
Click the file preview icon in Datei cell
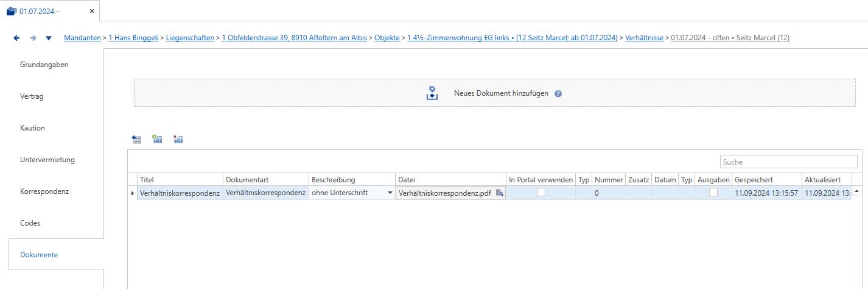[500, 193]
